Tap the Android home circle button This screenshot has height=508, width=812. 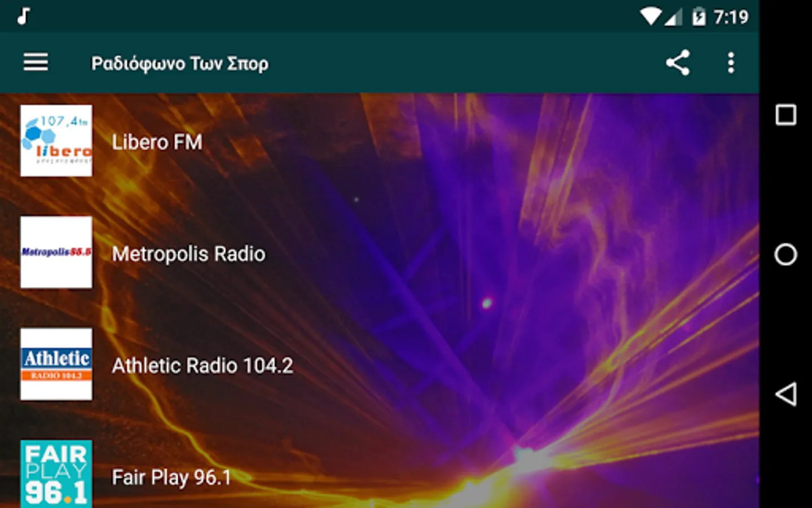[x=786, y=255]
